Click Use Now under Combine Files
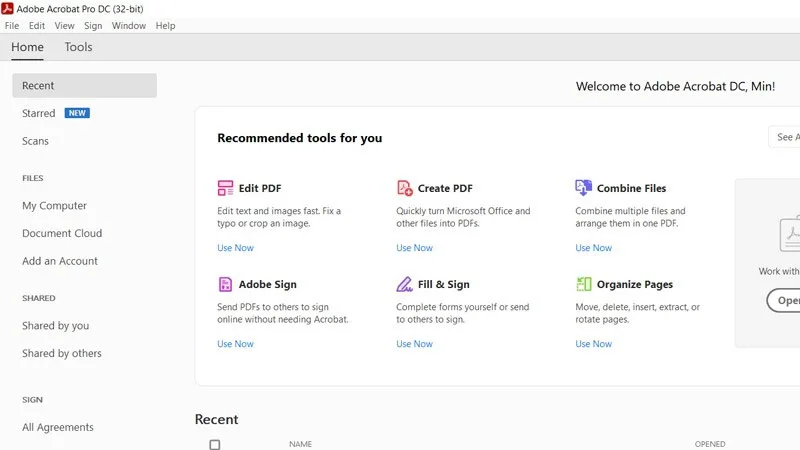Screen dimensions: 800x450 click(593, 247)
